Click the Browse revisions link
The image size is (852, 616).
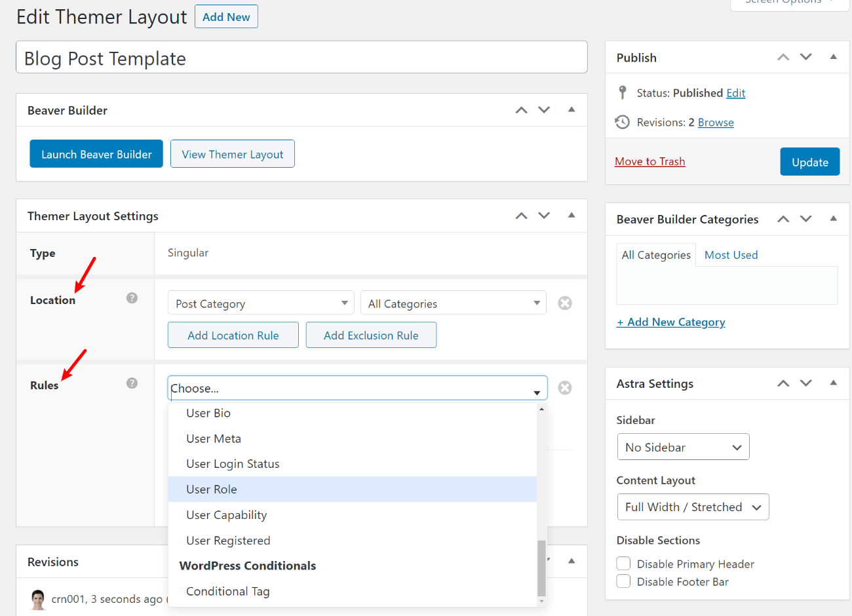pos(716,123)
